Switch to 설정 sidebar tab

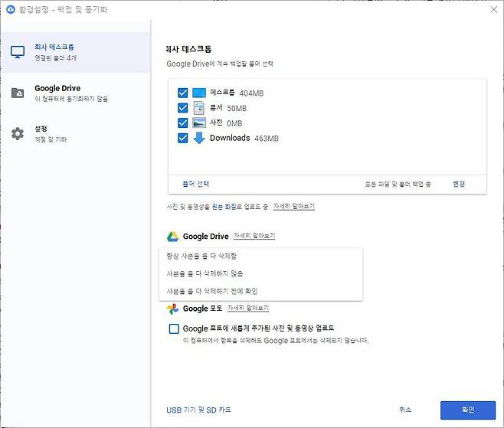pyautogui.click(x=76, y=134)
